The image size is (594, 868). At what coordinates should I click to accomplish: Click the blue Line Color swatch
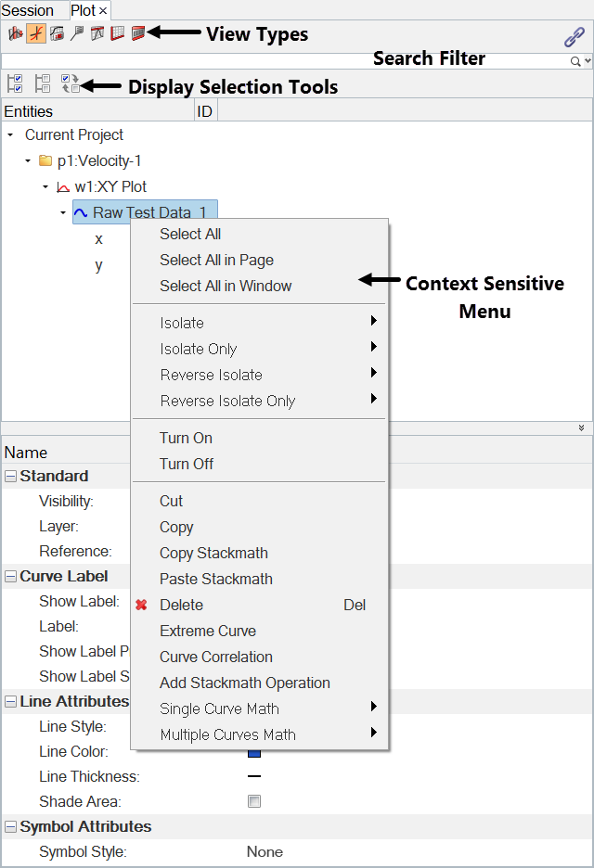(x=254, y=751)
